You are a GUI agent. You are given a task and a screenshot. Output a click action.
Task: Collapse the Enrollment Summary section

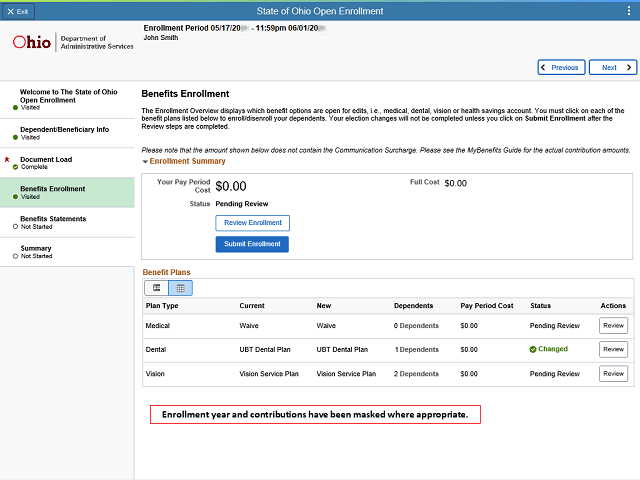pos(145,162)
